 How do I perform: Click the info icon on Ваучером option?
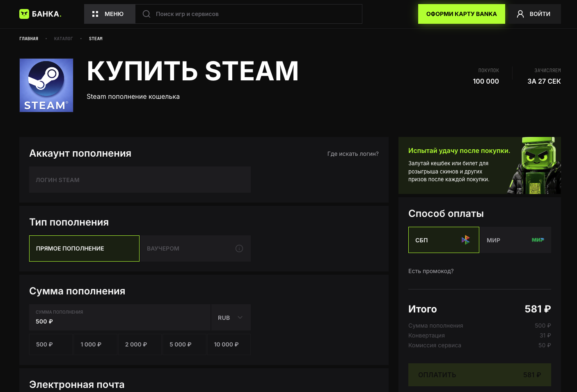(239, 248)
